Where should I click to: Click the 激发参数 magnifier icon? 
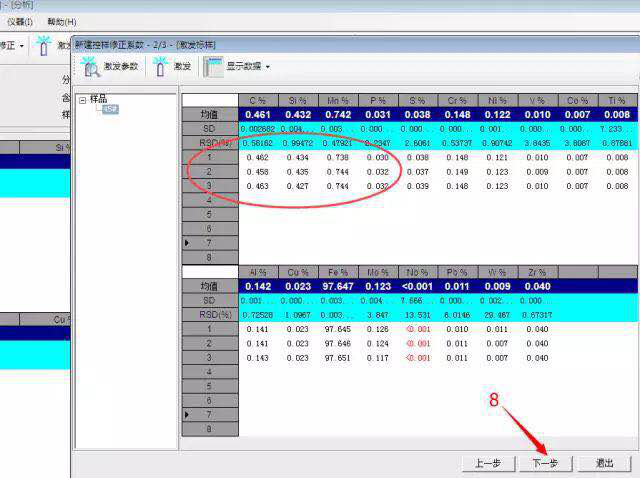(91, 66)
